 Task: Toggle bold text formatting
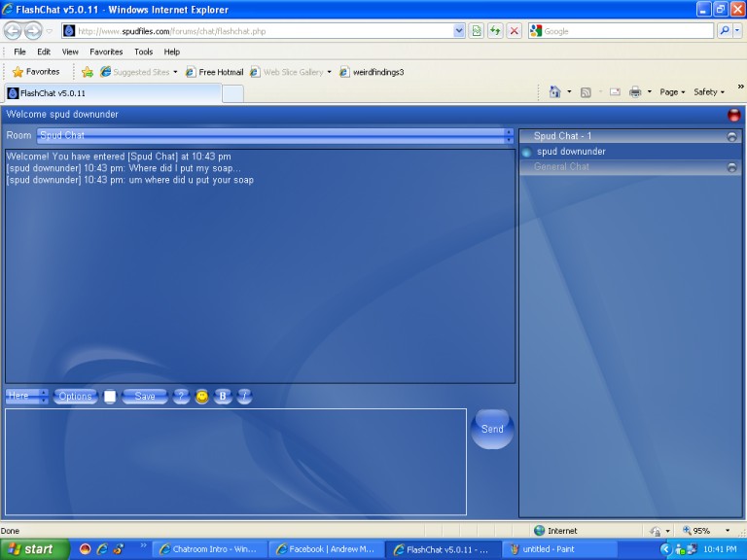[223, 397]
